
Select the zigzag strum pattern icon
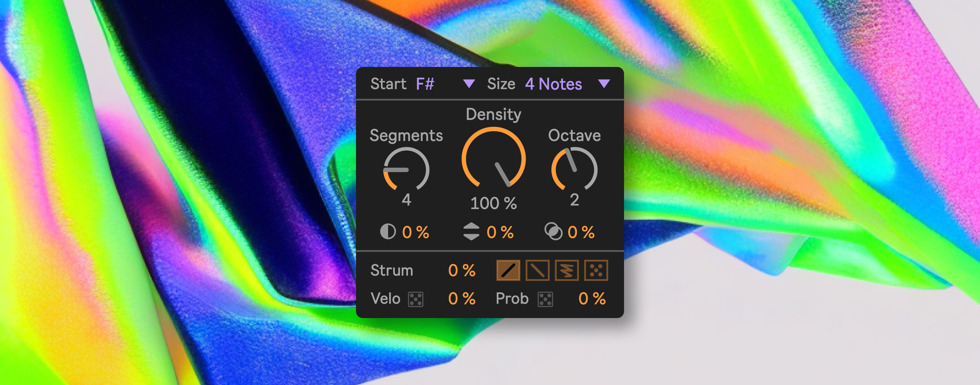[x=567, y=270]
